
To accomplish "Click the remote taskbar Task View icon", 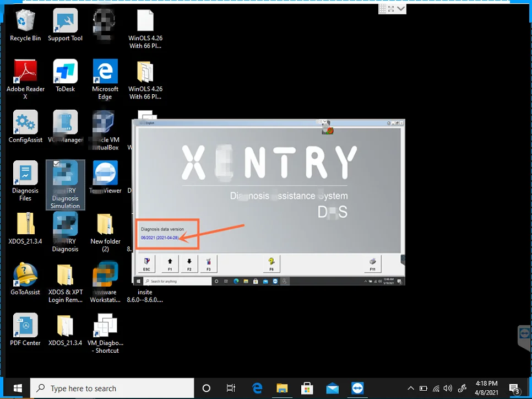I will pyautogui.click(x=226, y=281).
